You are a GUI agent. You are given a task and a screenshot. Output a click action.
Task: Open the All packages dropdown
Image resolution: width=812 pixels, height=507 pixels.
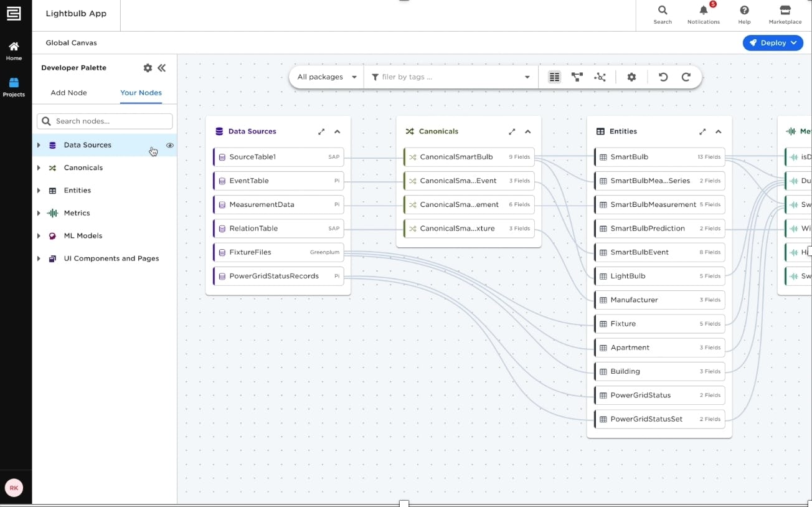(325, 77)
